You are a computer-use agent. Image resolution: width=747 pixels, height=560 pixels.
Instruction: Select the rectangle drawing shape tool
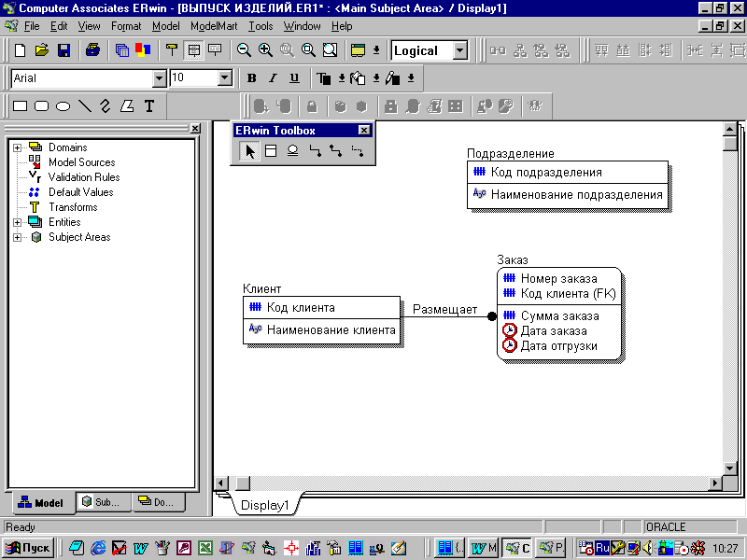pos(20,106)
